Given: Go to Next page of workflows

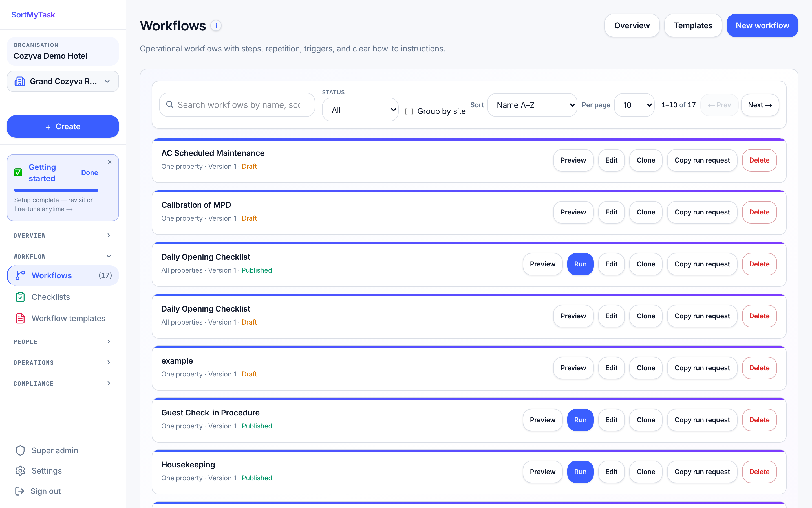Looking at the screenshot, I should [760, 105].
